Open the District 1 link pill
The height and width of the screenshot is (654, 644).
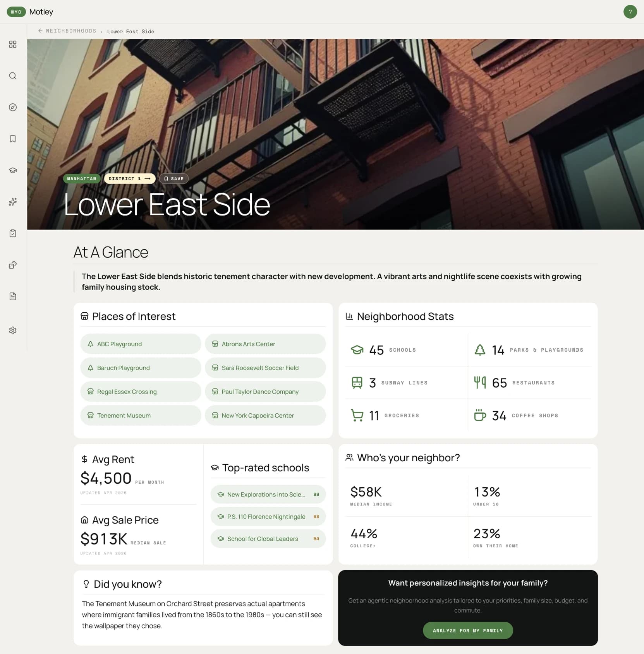click(x=130, y=178)
